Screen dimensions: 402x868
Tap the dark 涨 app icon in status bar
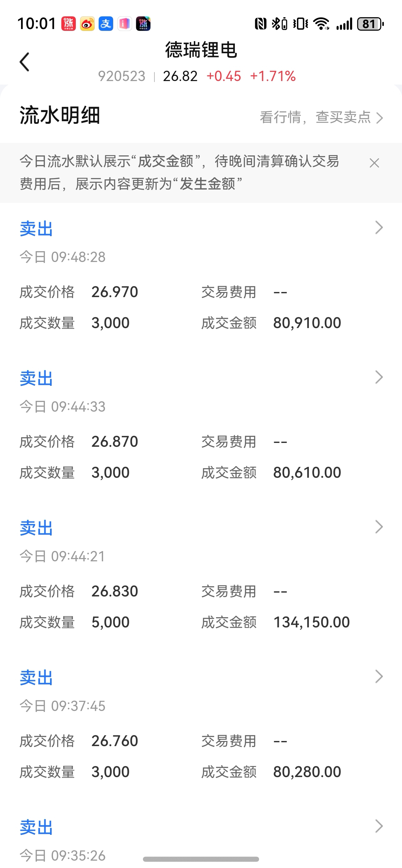point(143,24)
